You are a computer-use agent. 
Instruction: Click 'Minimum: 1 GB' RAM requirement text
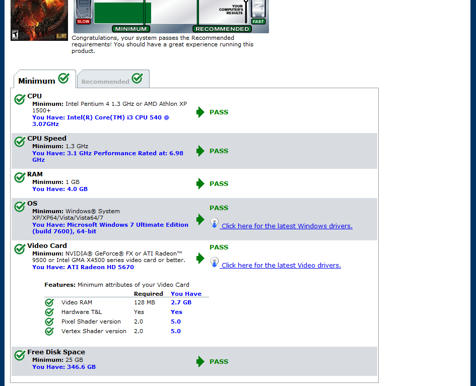(x=56, y=182)
